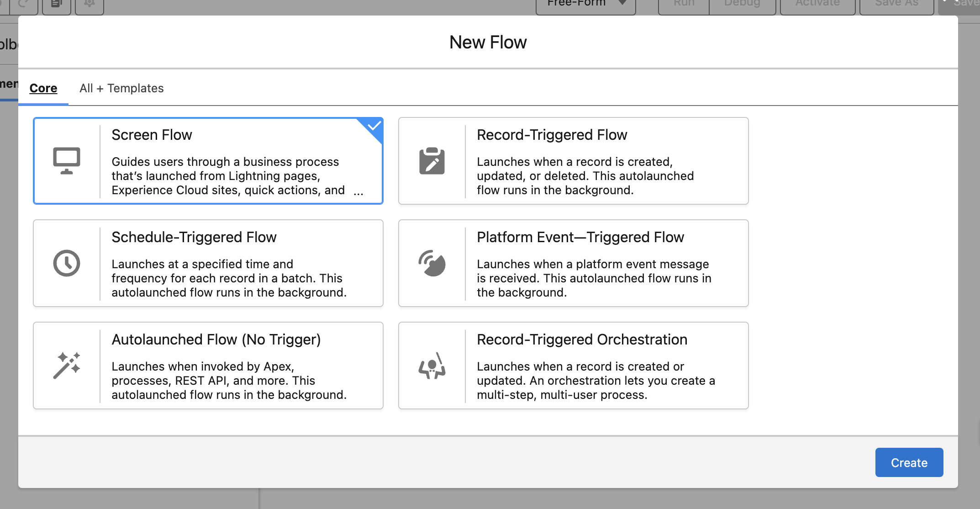
Task: Select the Schedule-Triggered Flow option title
Action: pos(194,237)
